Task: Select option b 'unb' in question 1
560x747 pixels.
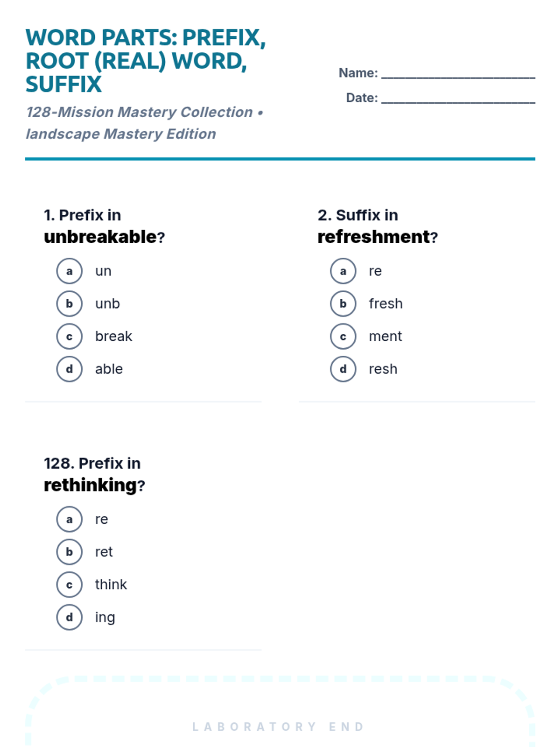Action: pyautogui.click(x=70, y=304)
